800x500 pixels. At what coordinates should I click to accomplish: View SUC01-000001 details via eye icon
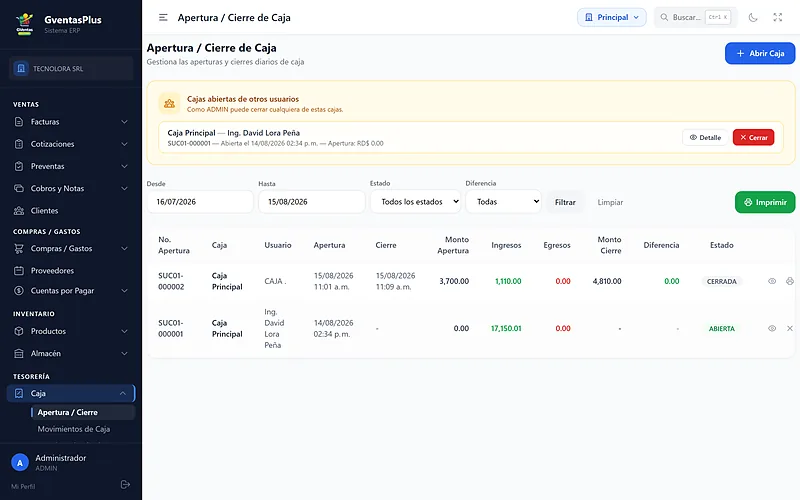coord(772,329)
